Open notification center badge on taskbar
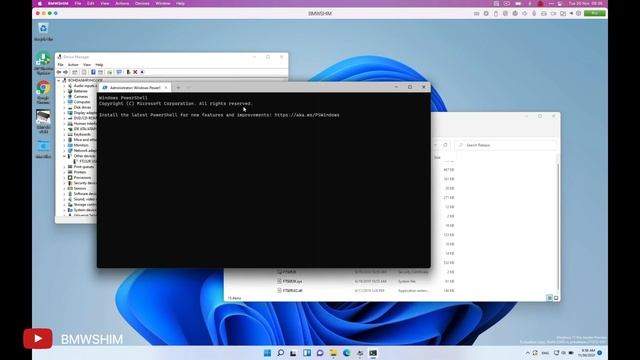The image size is (640, 360). [600, 353]
